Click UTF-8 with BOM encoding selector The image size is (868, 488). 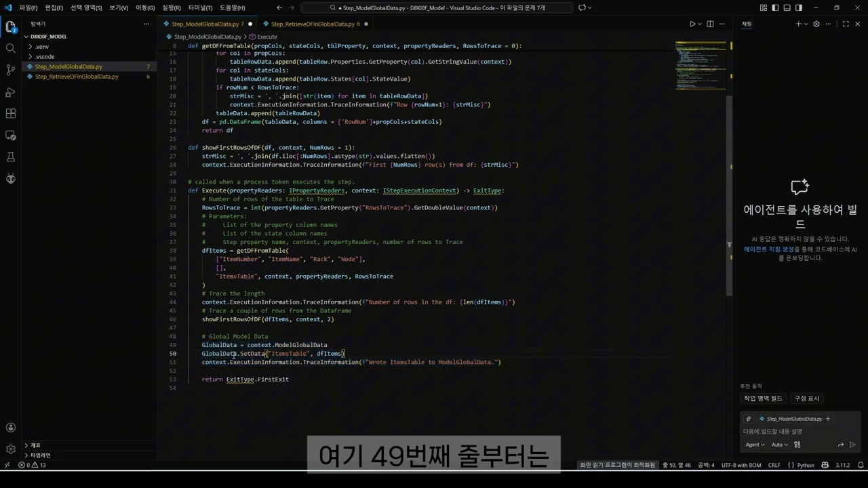pos(741,465)
